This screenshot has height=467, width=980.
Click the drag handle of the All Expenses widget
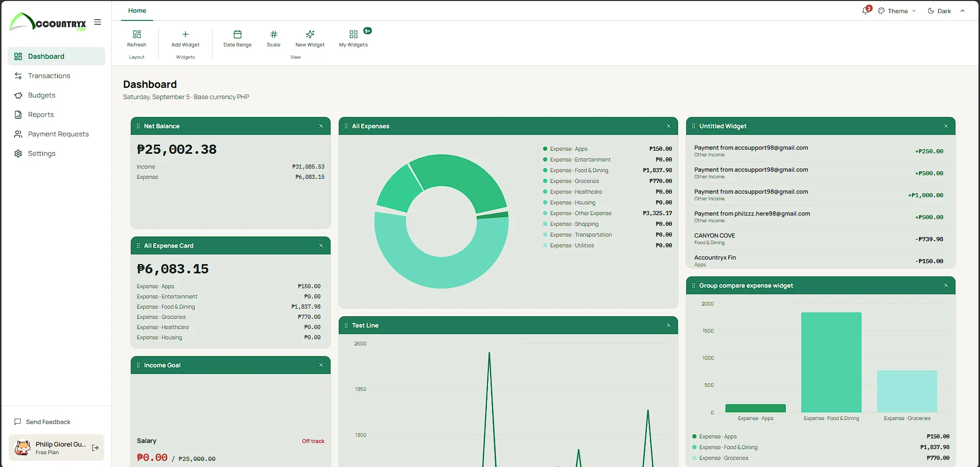click(x=346, y=126)
